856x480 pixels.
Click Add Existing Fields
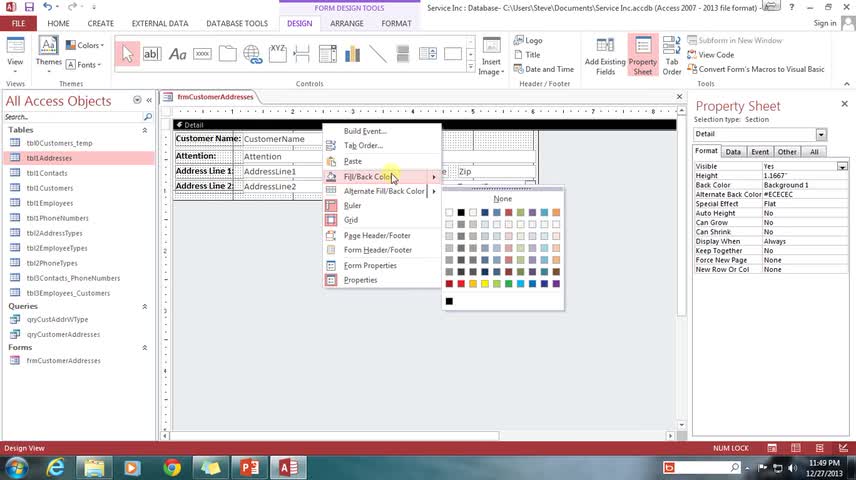605,56
